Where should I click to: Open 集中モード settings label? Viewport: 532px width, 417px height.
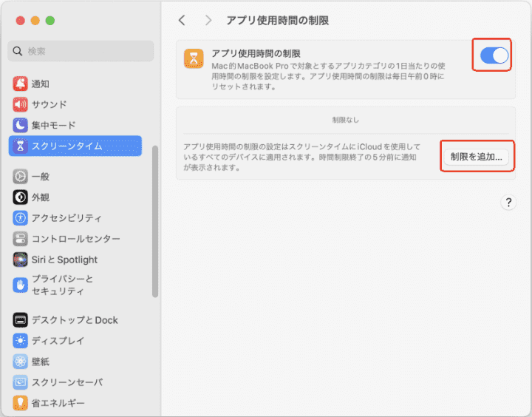pos(54,125)
